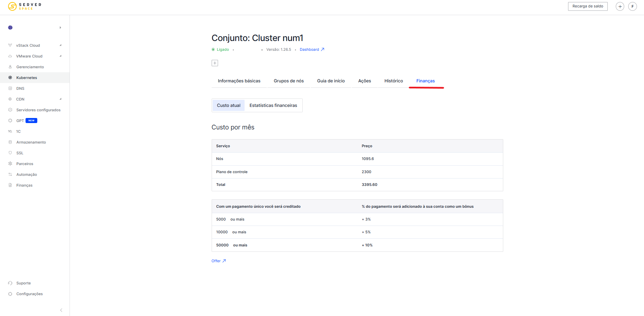Screen dimensions: 644x316
Task: Collapse the sidebar with bottom chevron
Action: (61, 310)
